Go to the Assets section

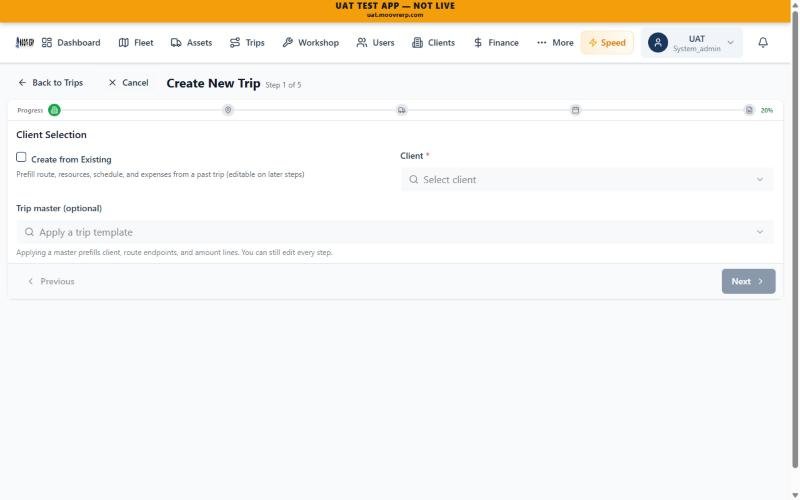191,43
